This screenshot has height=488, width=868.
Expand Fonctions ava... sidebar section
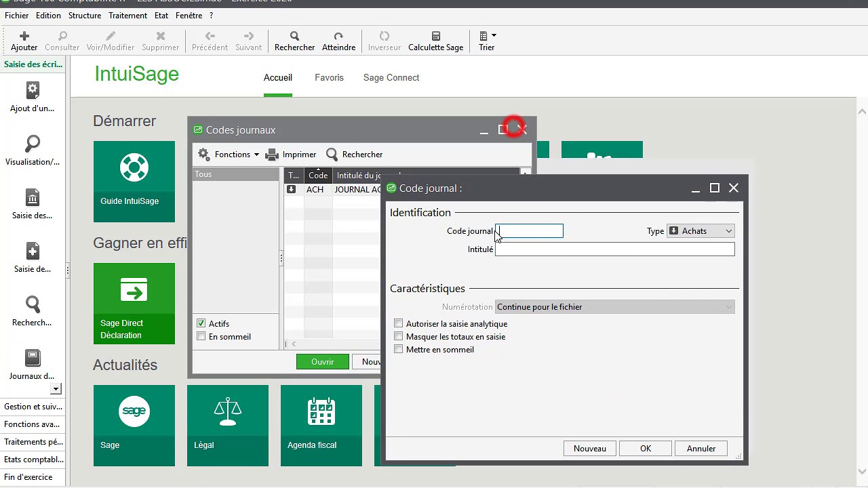33,424
